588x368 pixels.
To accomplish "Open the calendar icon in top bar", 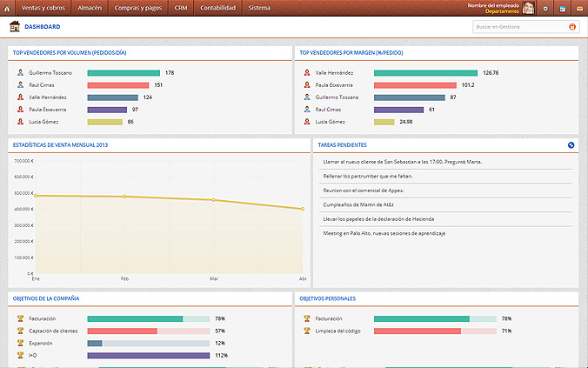I will tap(563, 8).
